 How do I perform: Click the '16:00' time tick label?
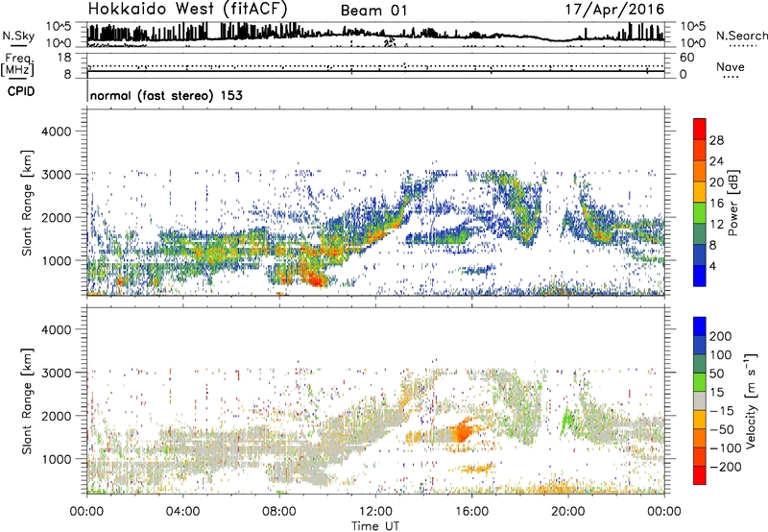(471, 512)
